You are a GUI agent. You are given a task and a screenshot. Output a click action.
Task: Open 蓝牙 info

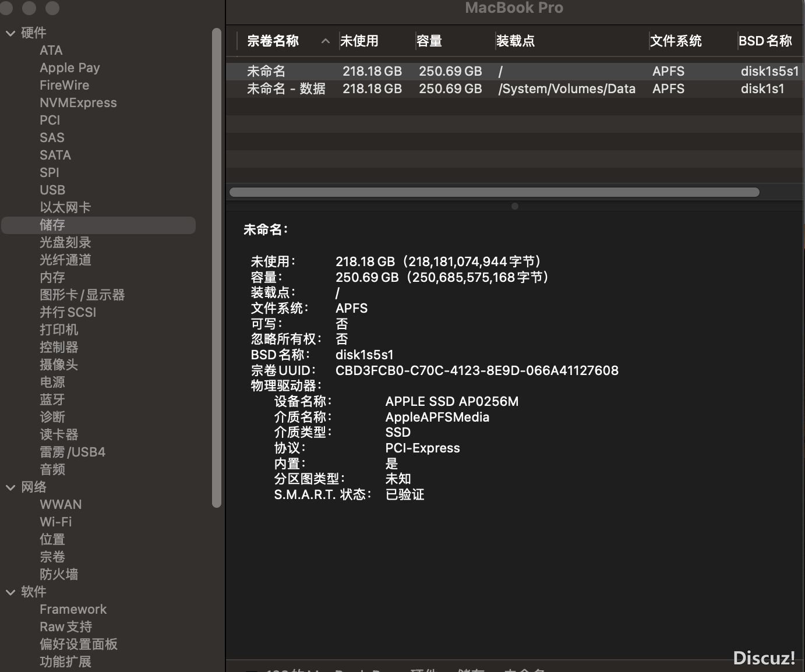coord(52,400)
